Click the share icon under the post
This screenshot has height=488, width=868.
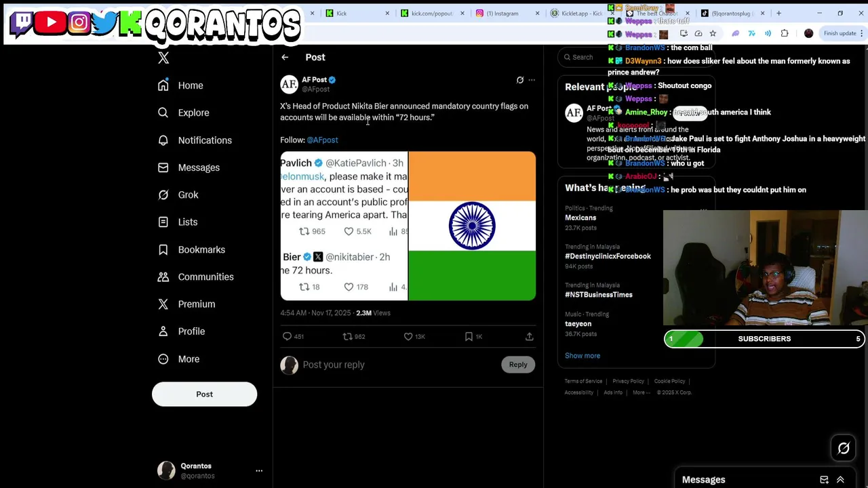(529, 336)
